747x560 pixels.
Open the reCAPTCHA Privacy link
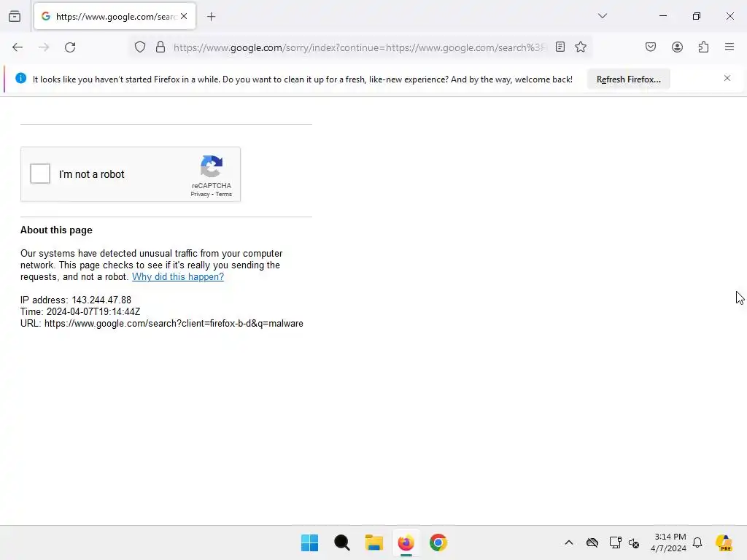coord(200,194)
